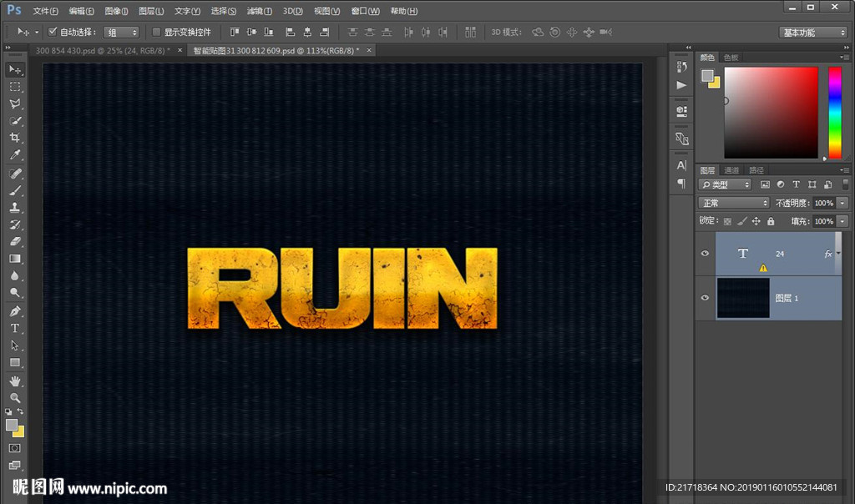This screenshot has height=504, width=855.
Task: Select the Hand tool
Action: coord(15,381)
